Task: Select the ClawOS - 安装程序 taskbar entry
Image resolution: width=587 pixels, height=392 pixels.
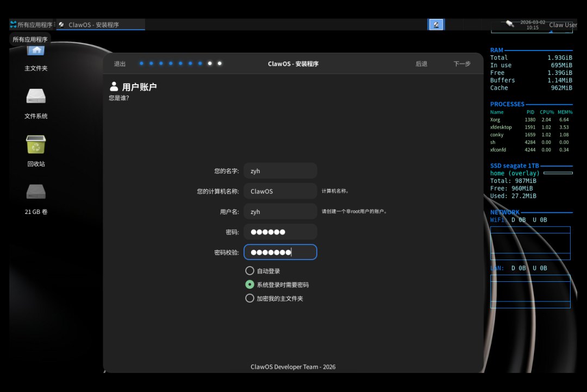Action: (x=101, y=24)
